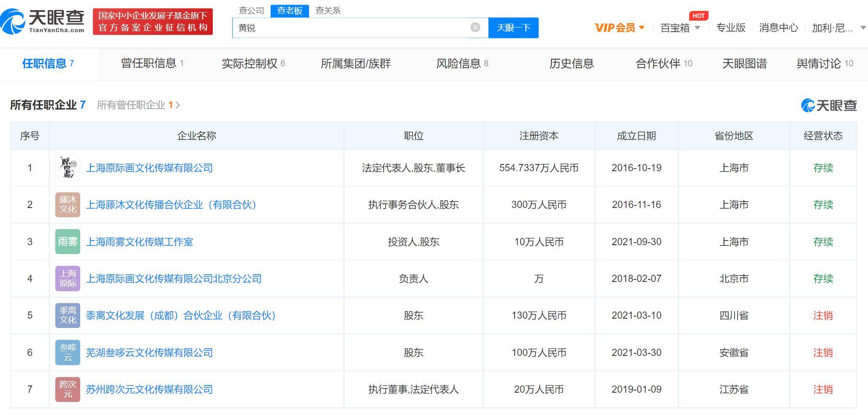Switch to 查关系 search tab
868x410 pixels.
pyautogui.click(x=328, y=10)
